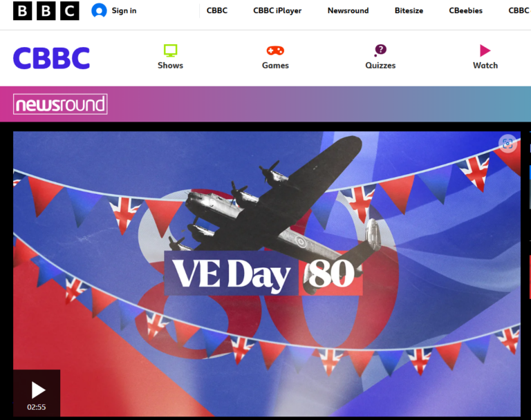
Task: Open the Newsround banner logo
Action: [x=60, y=104]
